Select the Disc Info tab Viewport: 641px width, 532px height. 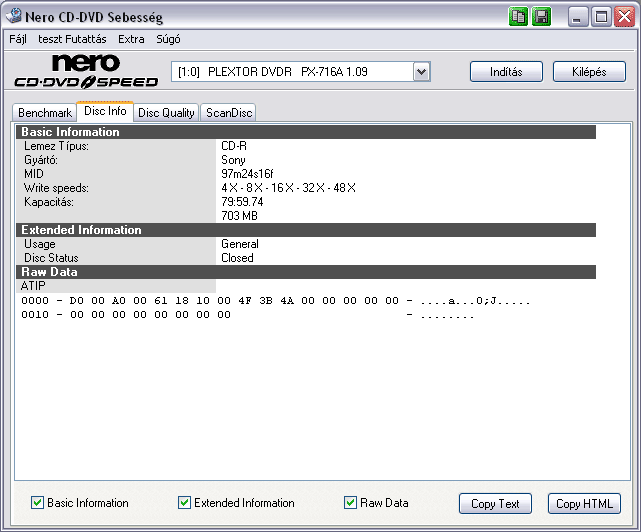(x=105, y=111)
